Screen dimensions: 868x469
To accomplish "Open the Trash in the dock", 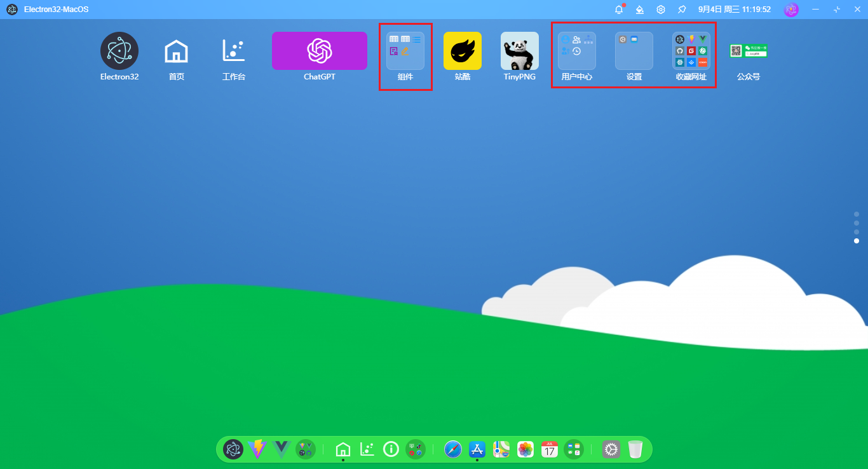I will 635,449.
